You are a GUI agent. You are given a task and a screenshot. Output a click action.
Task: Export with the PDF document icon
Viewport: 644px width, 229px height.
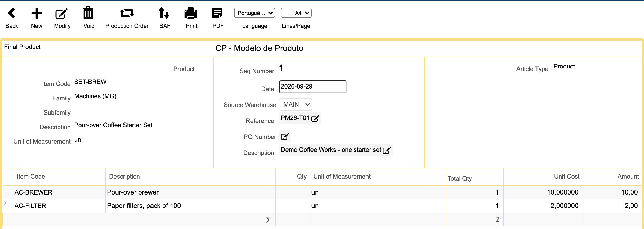(218, 13)
